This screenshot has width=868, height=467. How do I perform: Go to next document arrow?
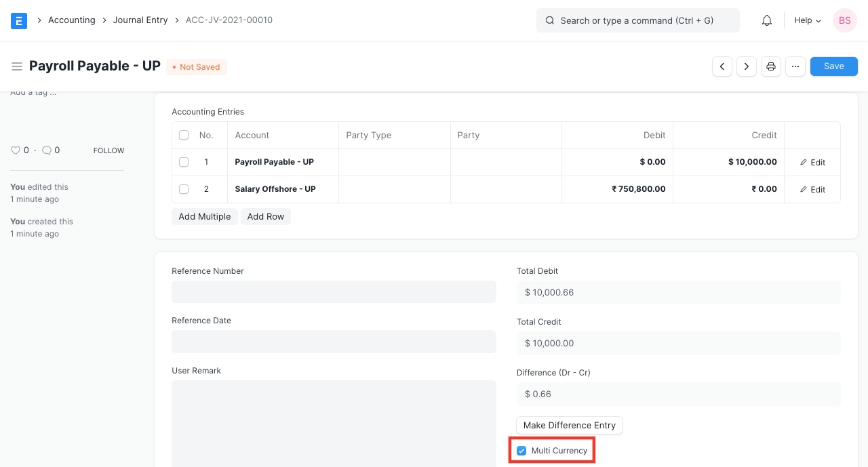click(x=747, y=66)
